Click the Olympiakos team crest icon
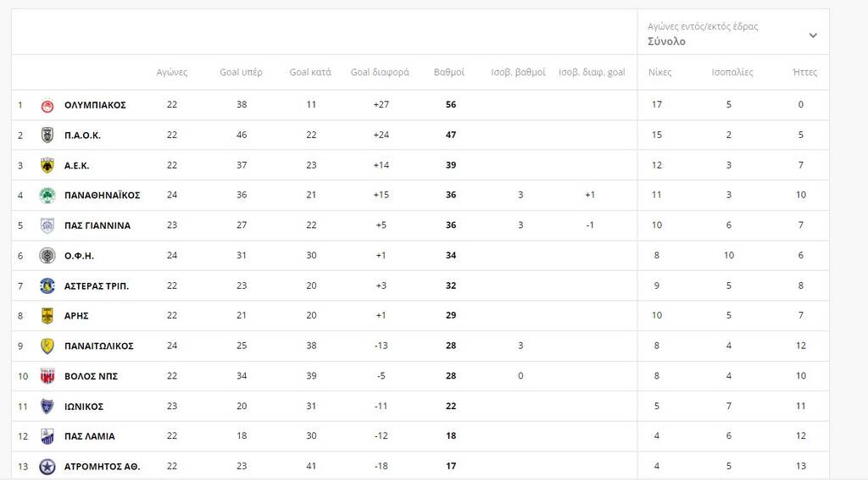Screen dimensions: 868x482 coord(47,105)
